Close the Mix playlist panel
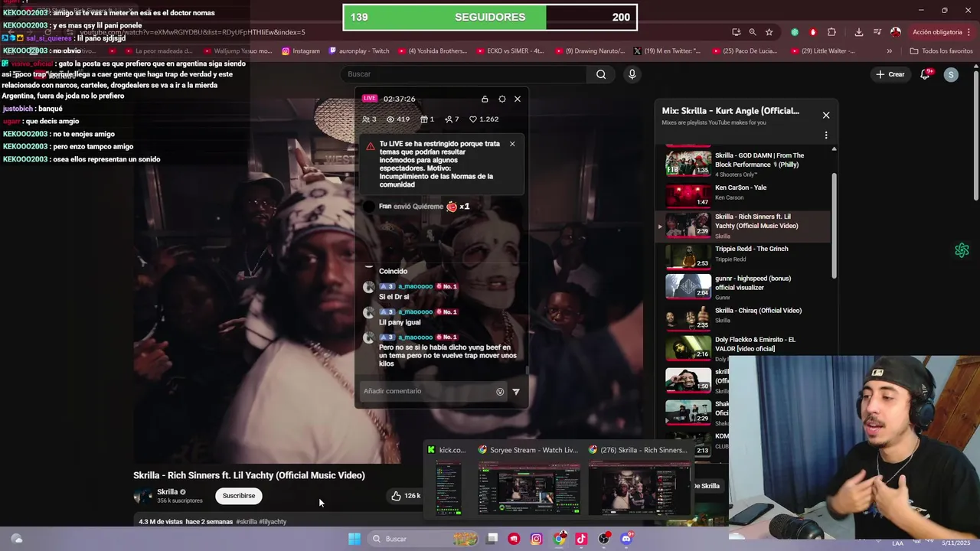980x551 pixels. [826, 115]
